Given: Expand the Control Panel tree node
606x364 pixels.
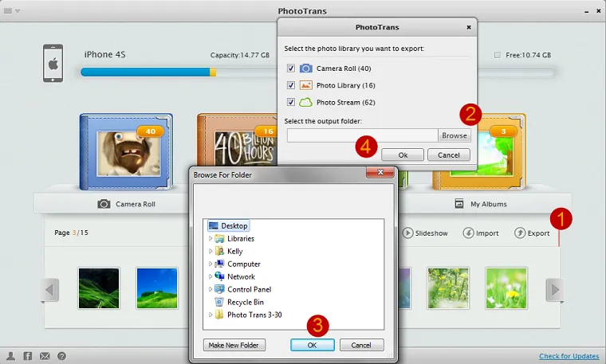Looking at the screenshot, I should (211, 289).
